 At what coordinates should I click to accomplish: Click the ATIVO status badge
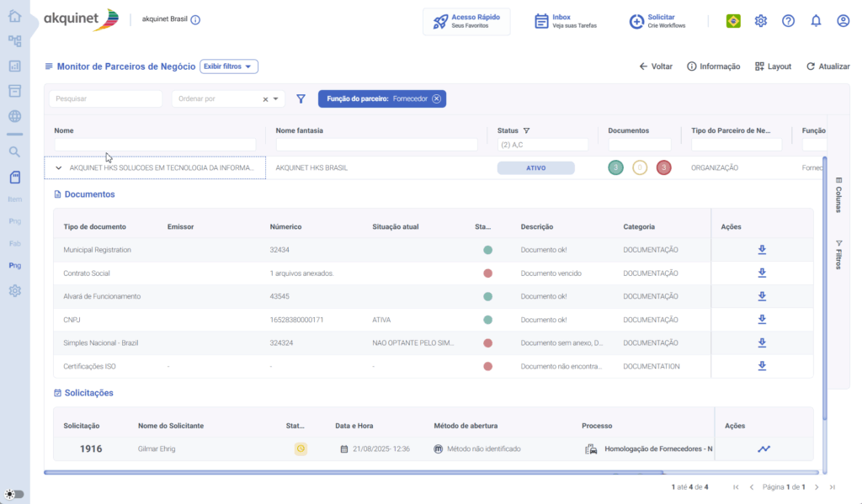coord(536,168)
